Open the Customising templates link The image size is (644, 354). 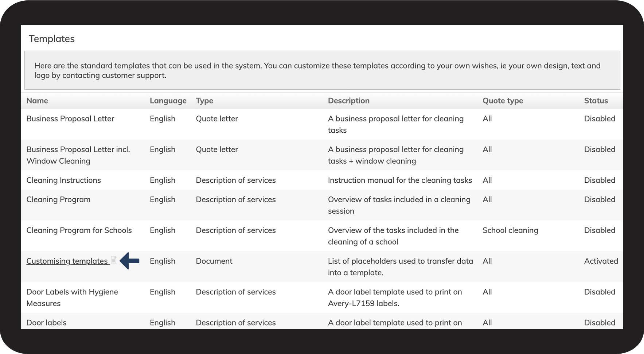[x=67, y=261]
